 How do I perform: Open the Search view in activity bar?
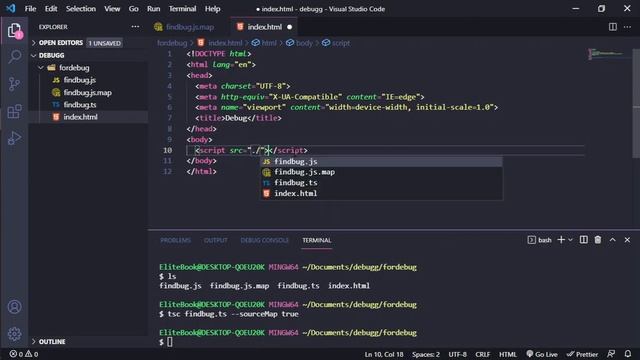pos(14,57)
